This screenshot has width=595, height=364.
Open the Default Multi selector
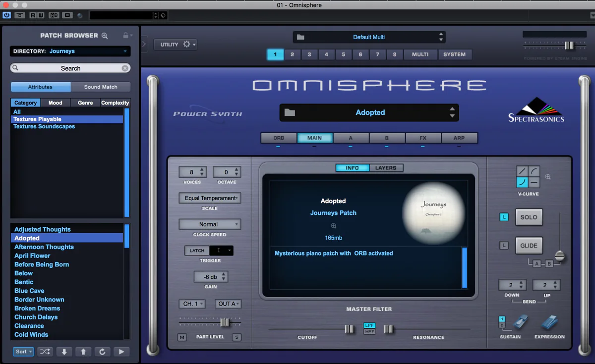tap(369, 37)
